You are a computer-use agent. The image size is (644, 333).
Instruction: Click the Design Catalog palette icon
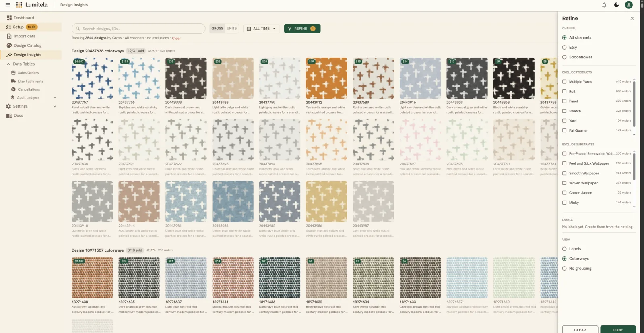pos(9,46)
